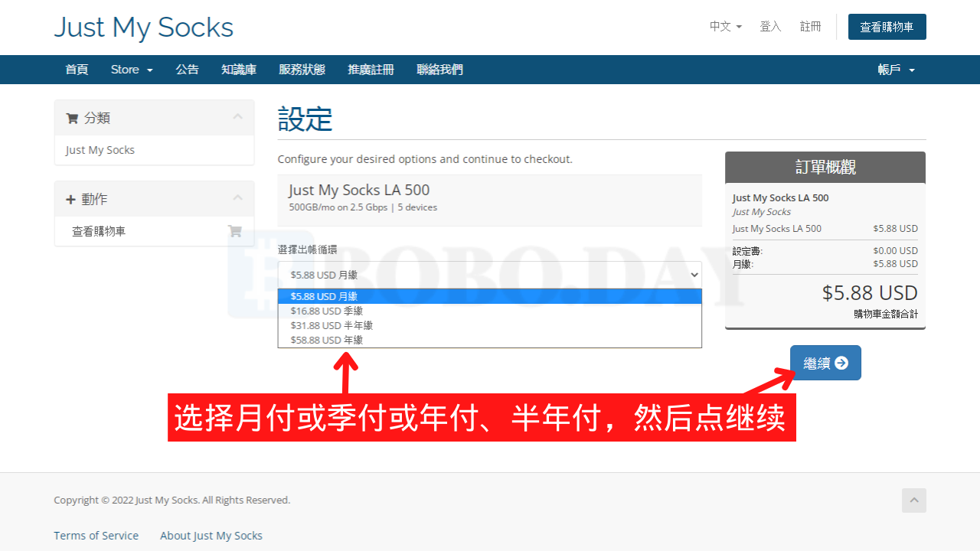Click the back-to-top arrow button

tap(914, 500)
